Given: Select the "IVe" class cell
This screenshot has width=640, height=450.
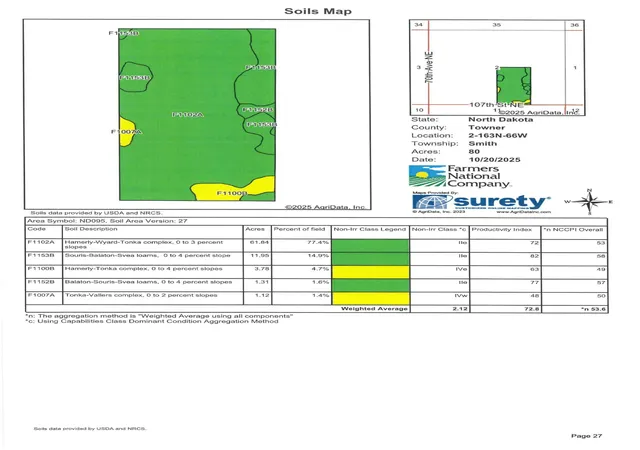Looking at the screenshot, I should (462, 269).
